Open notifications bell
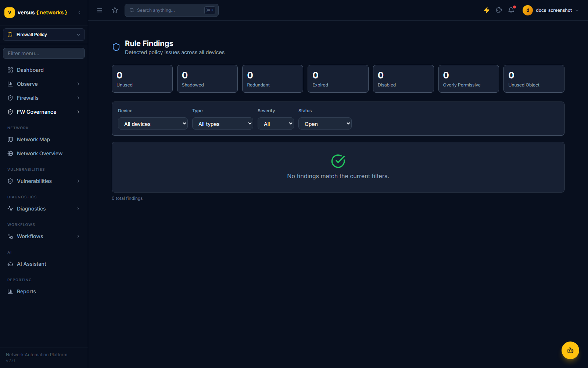Screen dimensions: 588x368 pos(511,10)
